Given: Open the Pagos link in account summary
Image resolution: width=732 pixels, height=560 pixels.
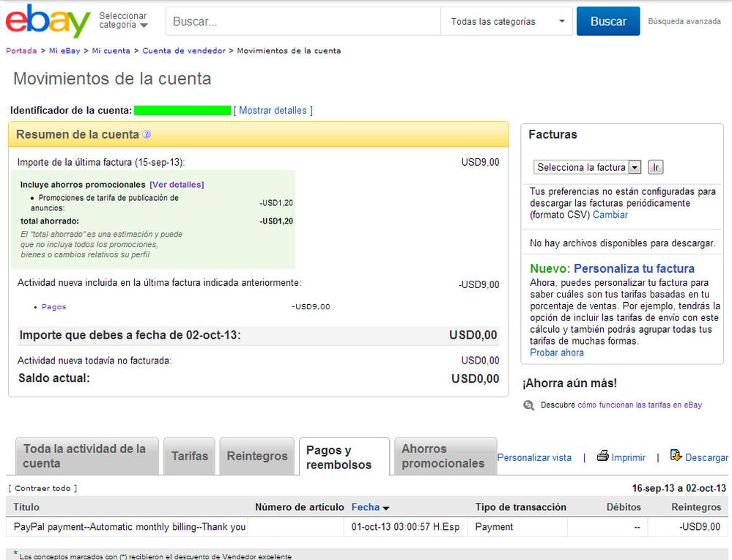Looking at the screenshot, I should [x=53, y=307].
